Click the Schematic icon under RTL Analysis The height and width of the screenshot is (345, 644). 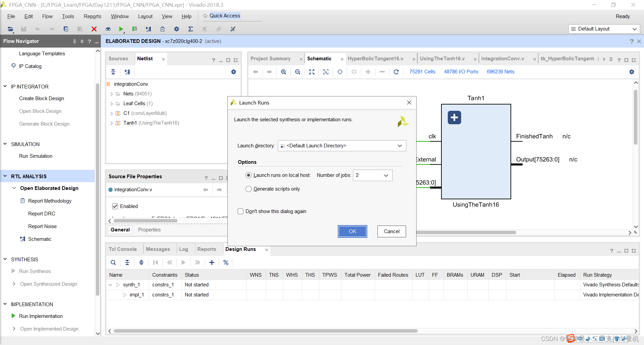coord(22,239)
